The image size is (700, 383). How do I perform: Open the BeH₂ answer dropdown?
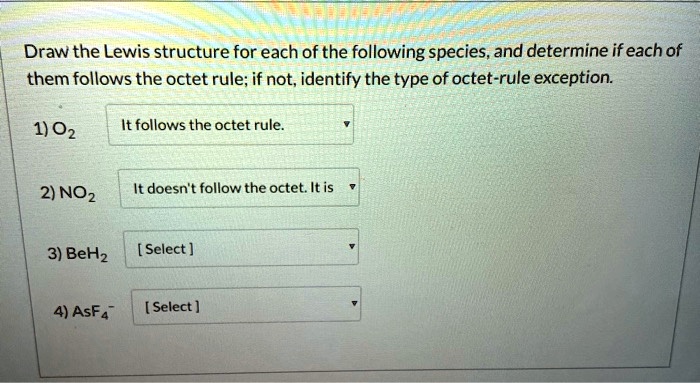pos(242,248)
